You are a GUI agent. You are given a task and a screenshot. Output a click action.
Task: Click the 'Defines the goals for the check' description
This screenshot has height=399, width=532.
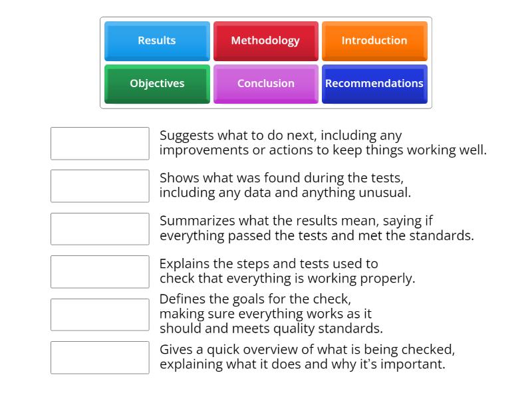pyautogui.click(x=271, y=314)
